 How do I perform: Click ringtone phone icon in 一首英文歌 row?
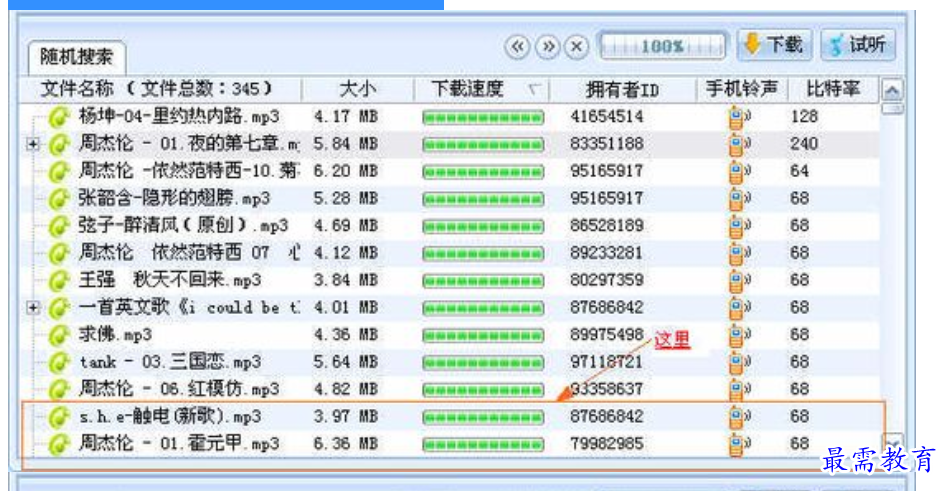click(x=739, y=309)
